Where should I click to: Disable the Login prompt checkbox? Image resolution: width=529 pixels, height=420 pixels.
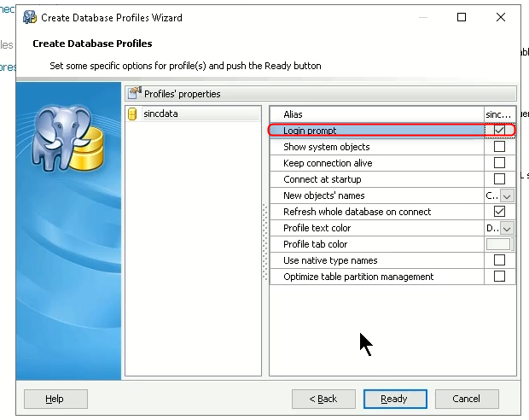point(499,131)
